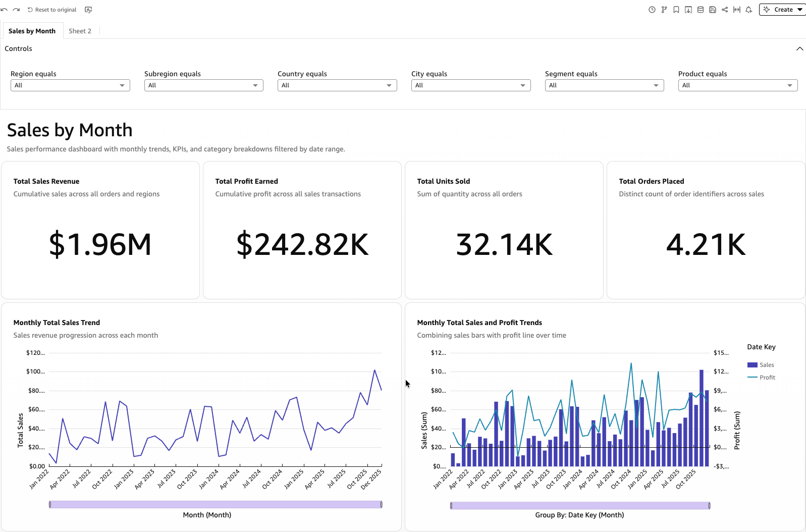Open the Segment equals dropdown
This screenshot has height=532, width=806.
605,85
